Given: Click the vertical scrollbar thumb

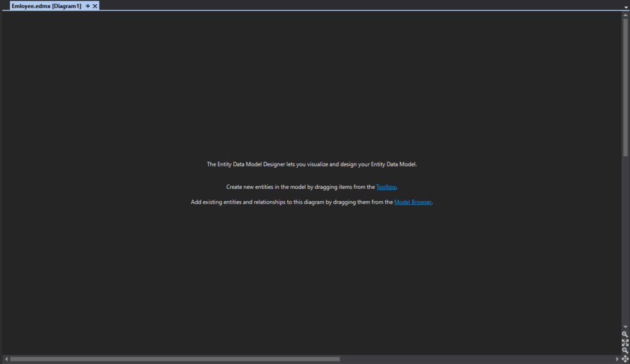Looking at the screenshot, I should (x=625, y=86).
